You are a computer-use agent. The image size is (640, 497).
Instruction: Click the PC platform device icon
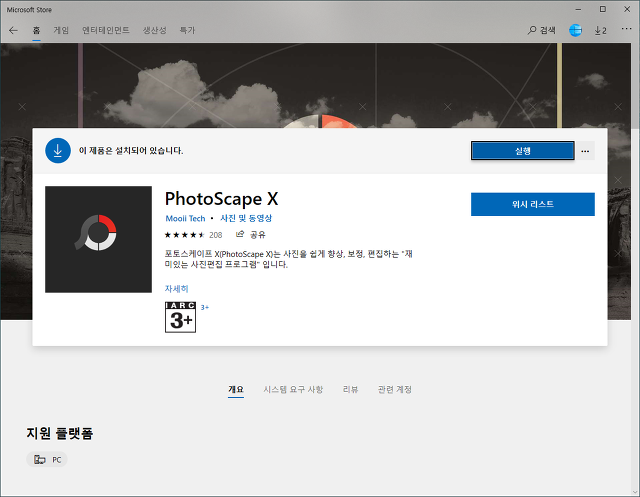(40, 460)
